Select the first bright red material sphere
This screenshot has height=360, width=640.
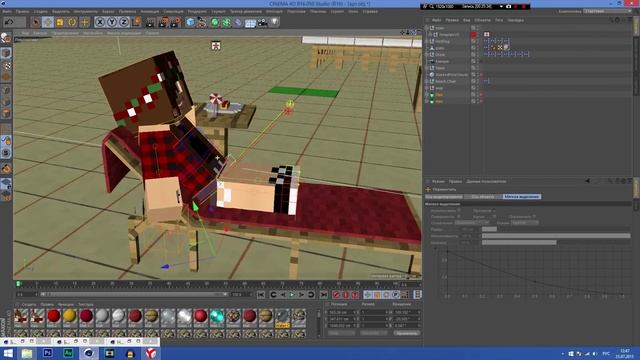[53, 316]
